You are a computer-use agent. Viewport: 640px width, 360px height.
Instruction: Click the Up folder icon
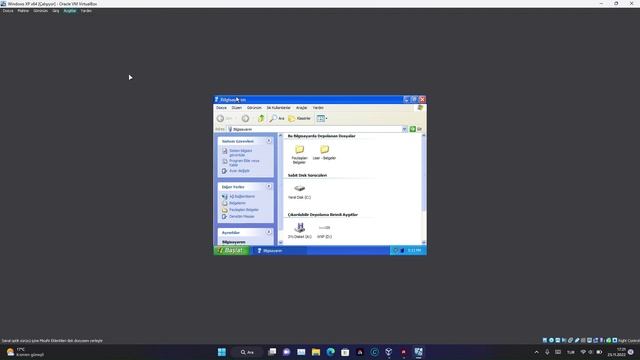pyautogui.click(x=261, y=118)
